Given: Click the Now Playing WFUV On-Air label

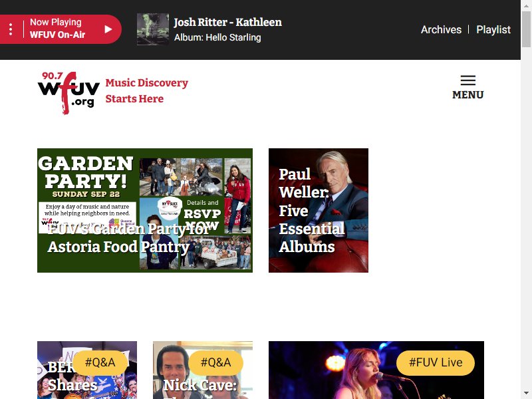Looking at the screenshot, I should [x=57, y=29].
